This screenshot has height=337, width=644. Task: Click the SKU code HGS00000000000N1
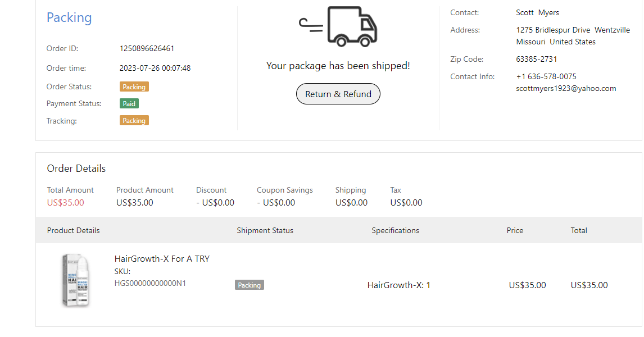pyautogui.click(x=150, y=283)
